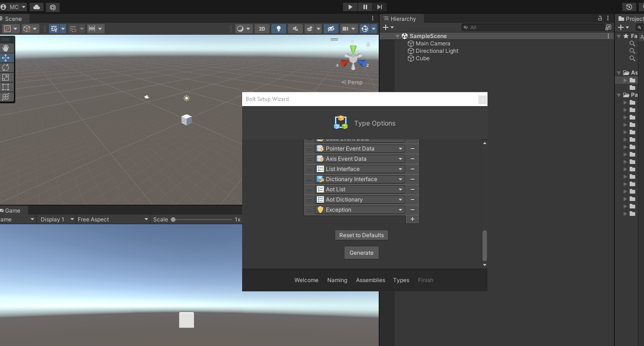This screenshot has height=346, width=644.
Task: Toggle gizmo visibility crossed-eye icon
Action: click(331, 28)
